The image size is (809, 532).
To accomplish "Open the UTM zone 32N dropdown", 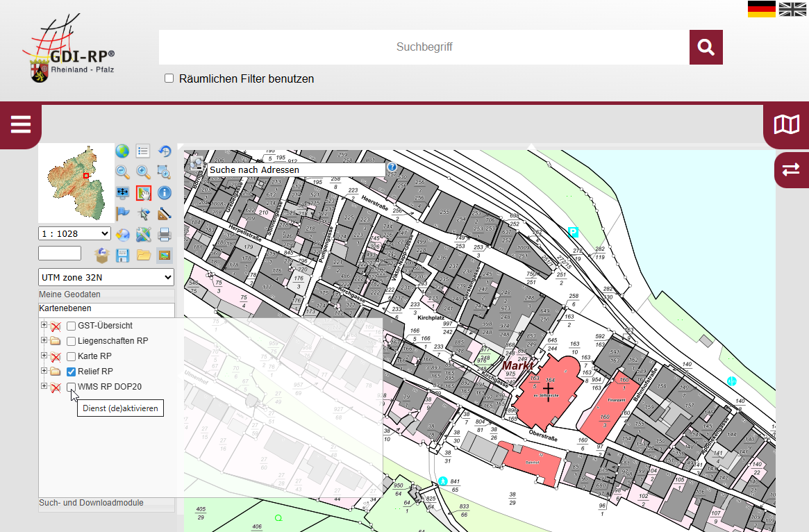I will pyautogui.click(x=106, y=277).
